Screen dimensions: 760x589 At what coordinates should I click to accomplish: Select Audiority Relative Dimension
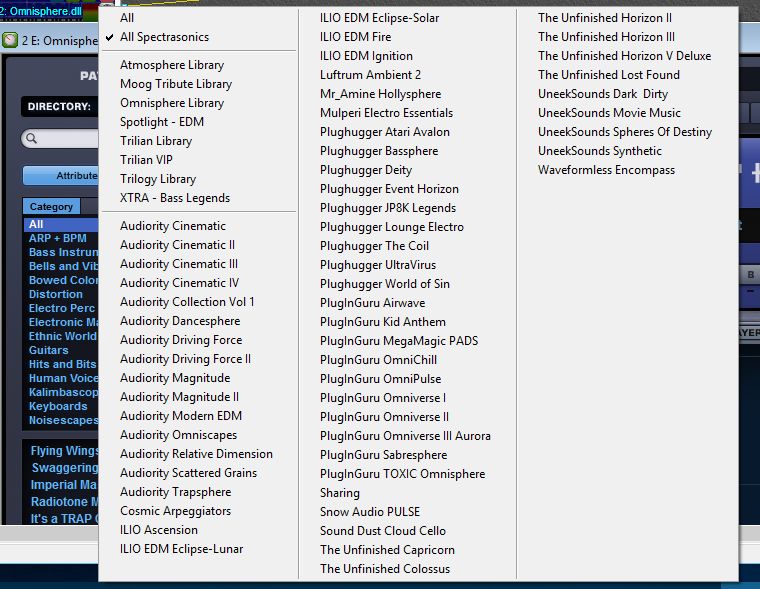click(196, 454)
